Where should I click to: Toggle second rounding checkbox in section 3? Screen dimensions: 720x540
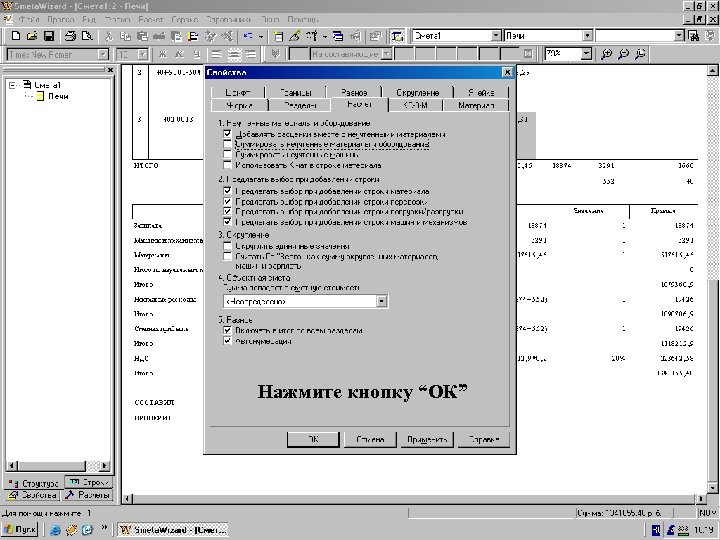[x=227, y=256]
